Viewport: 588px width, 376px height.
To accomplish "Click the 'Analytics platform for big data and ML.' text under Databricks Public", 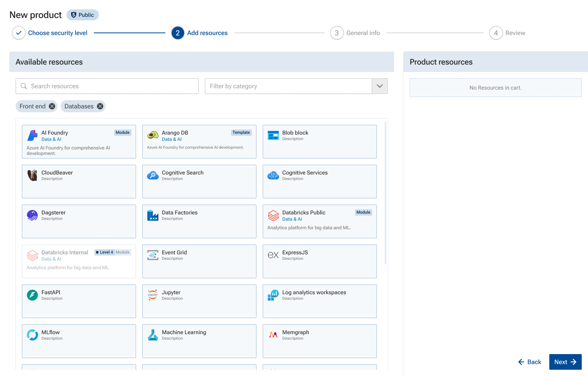I will [309, 228].
